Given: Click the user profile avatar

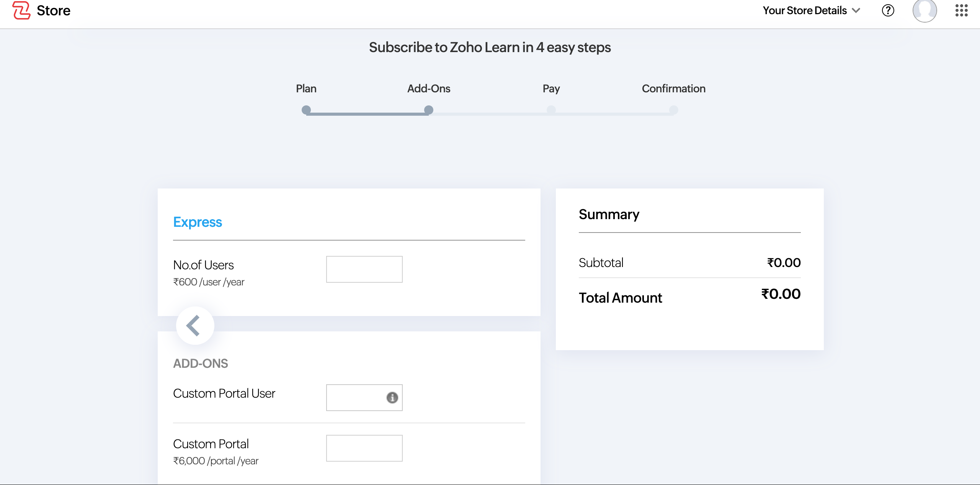Looking at the screenshot, I should pos(924,10).
